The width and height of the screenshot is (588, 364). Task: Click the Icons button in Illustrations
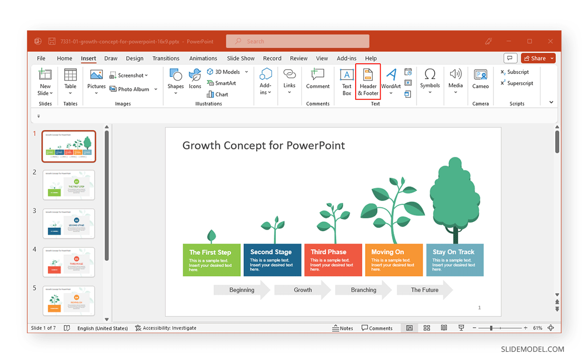pos(195,79)
